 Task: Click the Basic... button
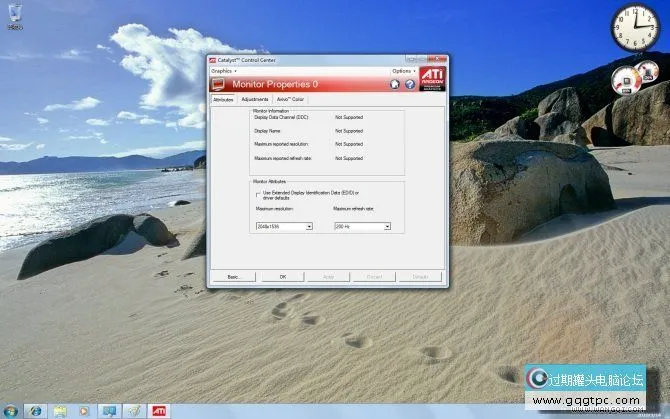233,276
